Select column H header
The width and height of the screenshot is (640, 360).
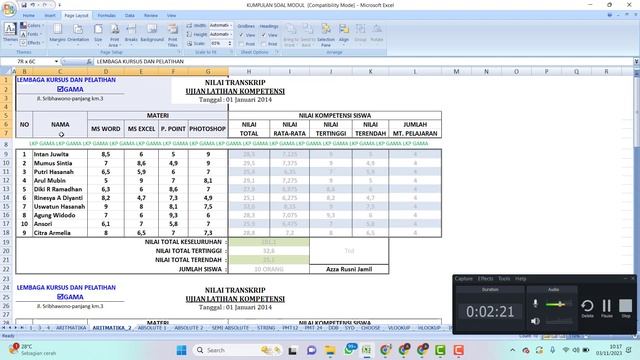(x=249, y=71)
